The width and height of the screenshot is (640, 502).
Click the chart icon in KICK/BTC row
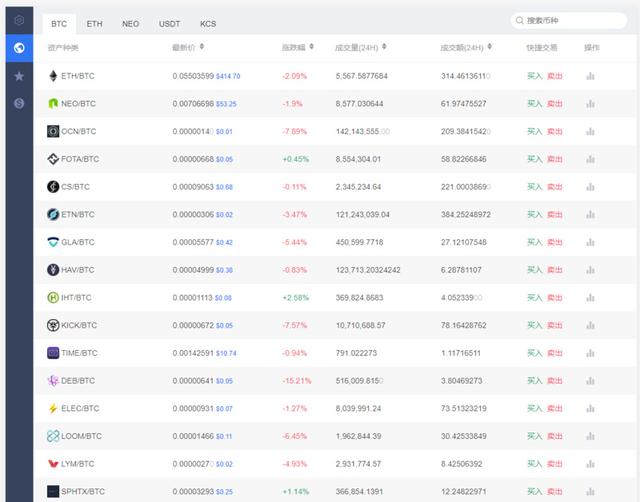pyautogui.click(x=590, y=325)
